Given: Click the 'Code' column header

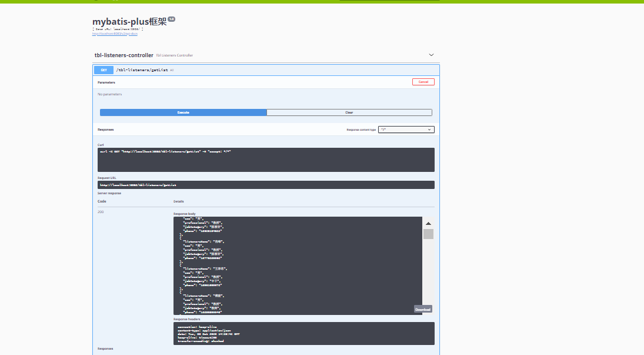Looking at the screenshot, I should pyautogui.click(x=102, y=201).
